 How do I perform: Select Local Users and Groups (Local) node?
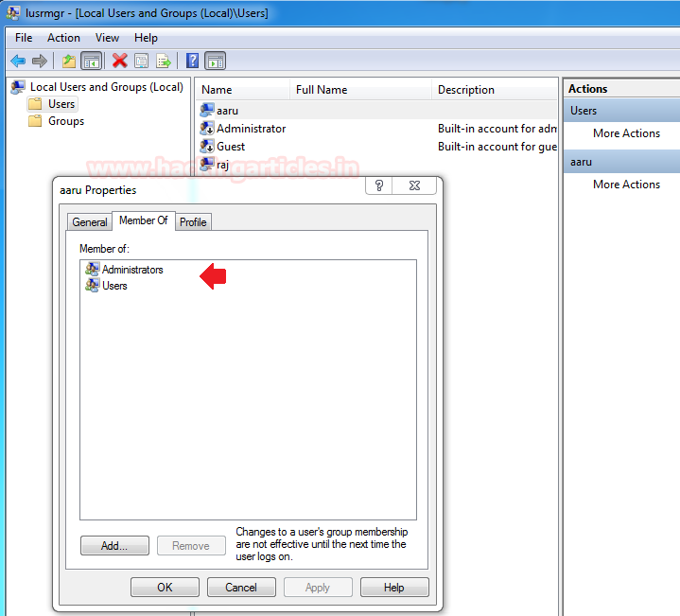tap(107, 87)
